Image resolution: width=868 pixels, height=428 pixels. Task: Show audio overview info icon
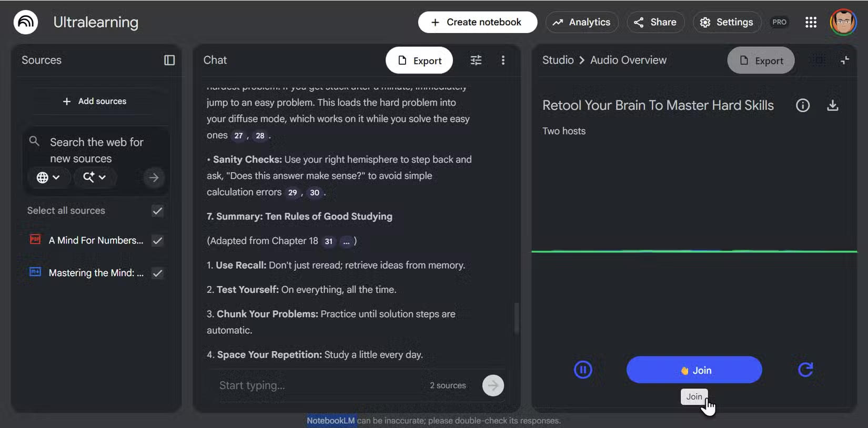pyautogui.click(x=802, y=106)
